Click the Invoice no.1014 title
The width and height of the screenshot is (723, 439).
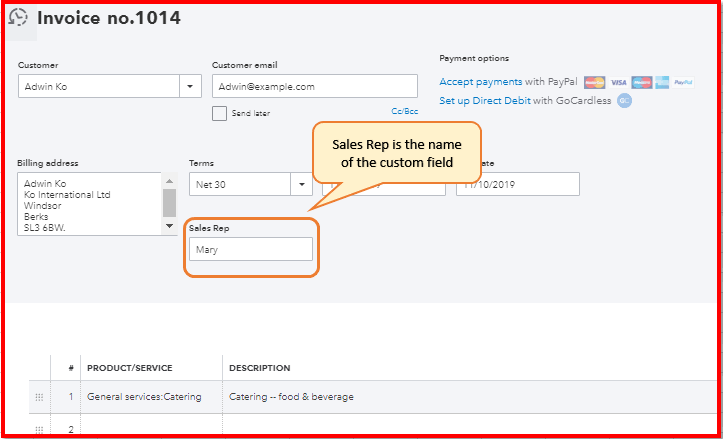click(x=109, y=18)
